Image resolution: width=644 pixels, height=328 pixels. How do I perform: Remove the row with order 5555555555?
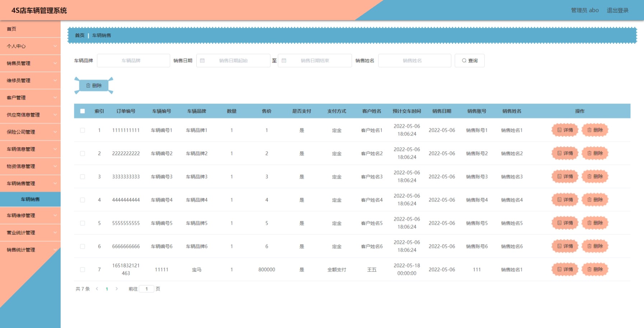point(595,223)
